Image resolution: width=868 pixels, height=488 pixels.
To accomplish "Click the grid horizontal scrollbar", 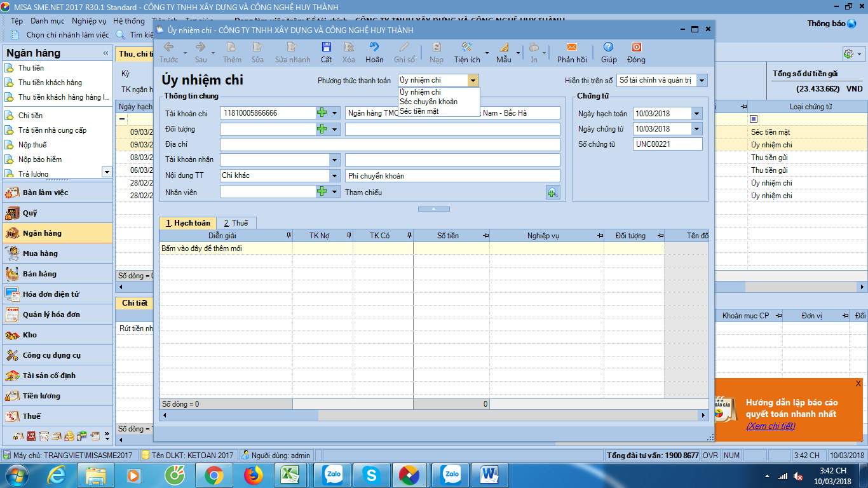I will [434, 415].
